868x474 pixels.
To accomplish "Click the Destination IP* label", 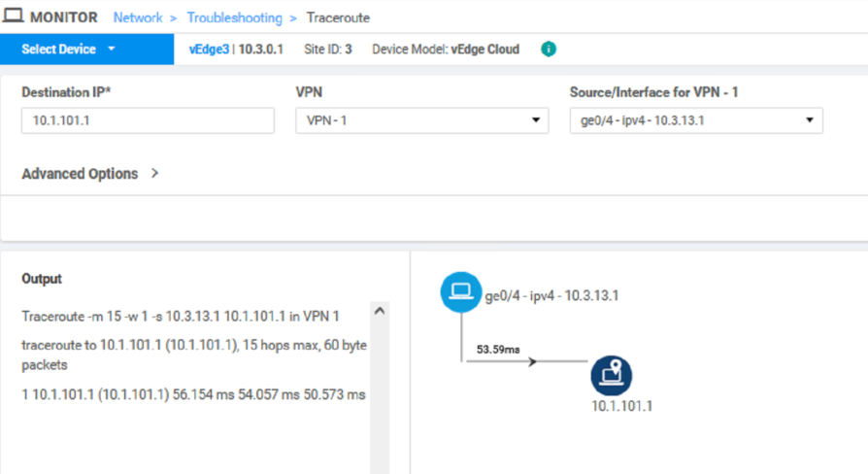I will (x=66, y=92).
